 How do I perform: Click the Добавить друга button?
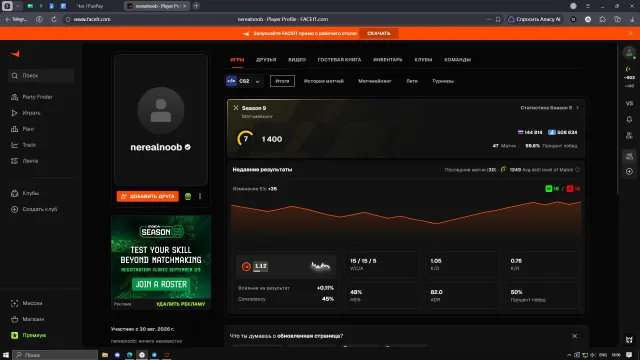(147, 196)
